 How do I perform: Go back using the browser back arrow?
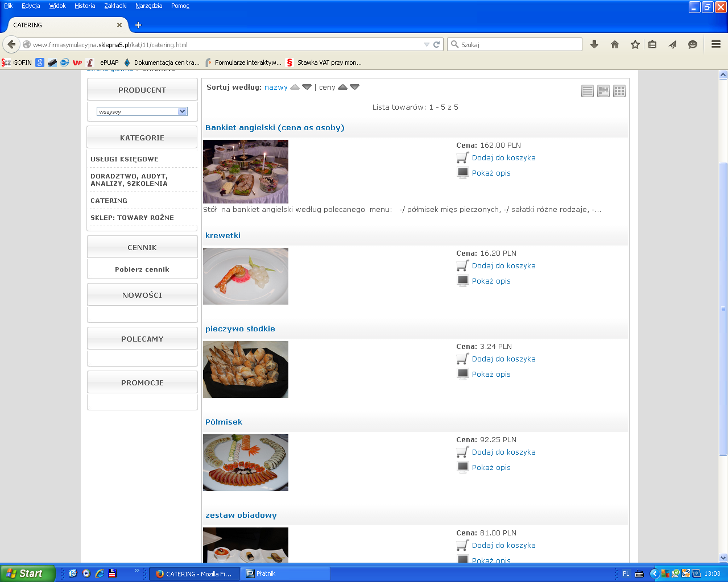click(11, 44)
